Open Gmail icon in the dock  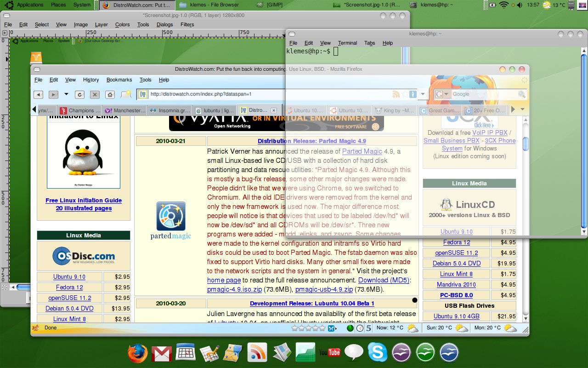[x=162, y=353]
